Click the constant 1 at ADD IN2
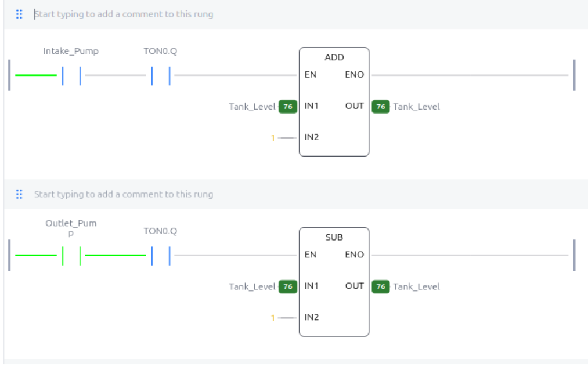This screenshot has width=588, height=367. tap(273, 138)
